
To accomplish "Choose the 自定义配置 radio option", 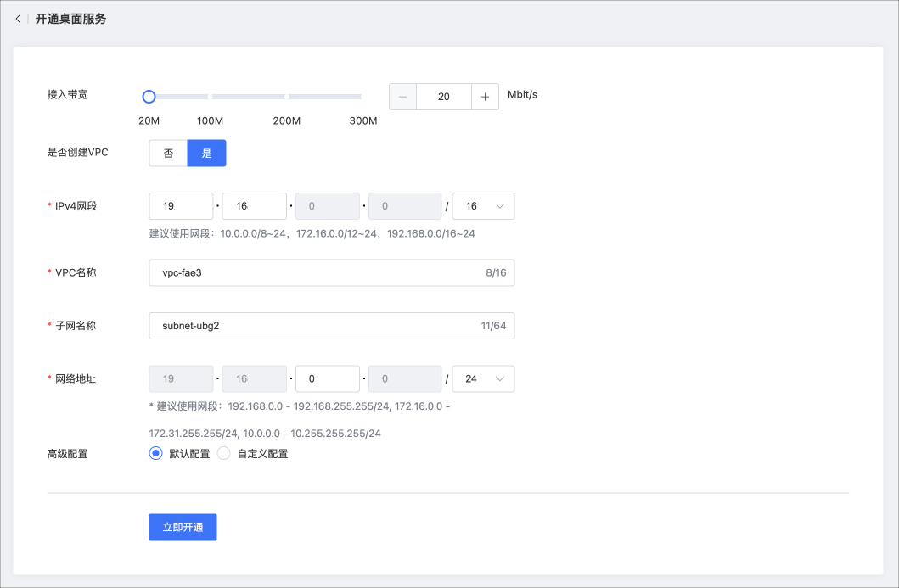I will 223,453.
